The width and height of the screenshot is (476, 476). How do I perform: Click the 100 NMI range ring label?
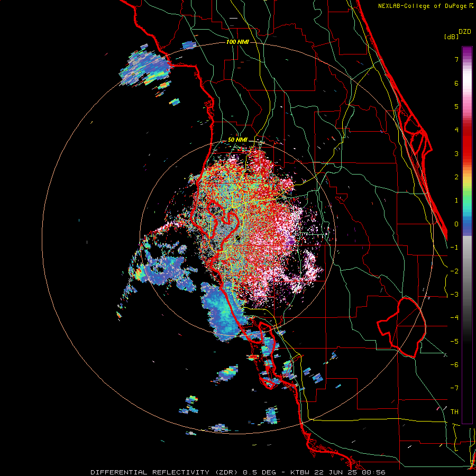point(237,42)
